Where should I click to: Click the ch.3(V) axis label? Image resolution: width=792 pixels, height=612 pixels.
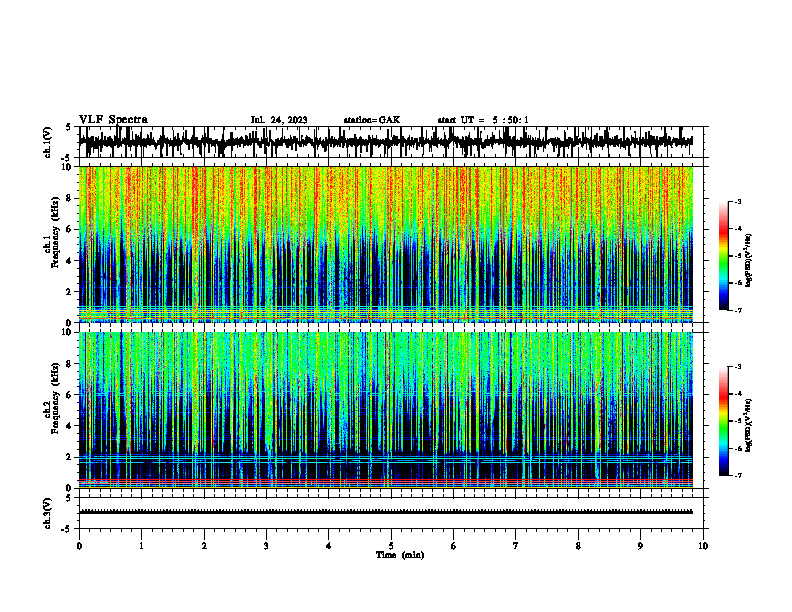(x=48, y=513)
